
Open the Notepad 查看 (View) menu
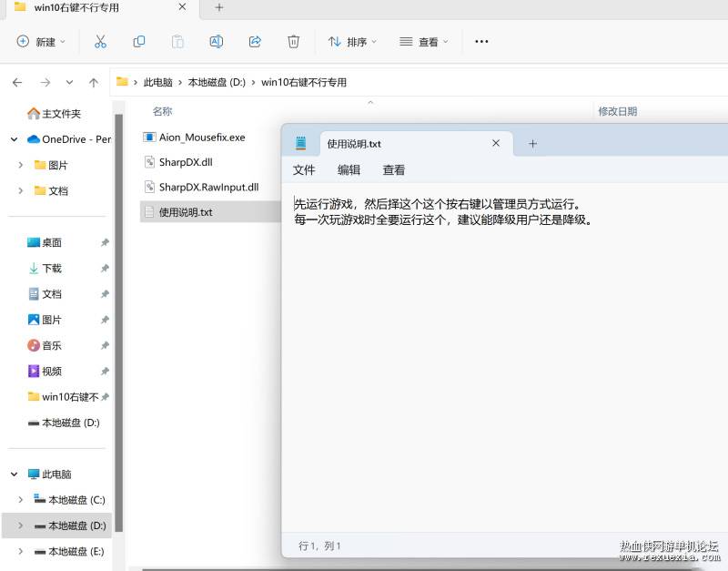point(394,170)
